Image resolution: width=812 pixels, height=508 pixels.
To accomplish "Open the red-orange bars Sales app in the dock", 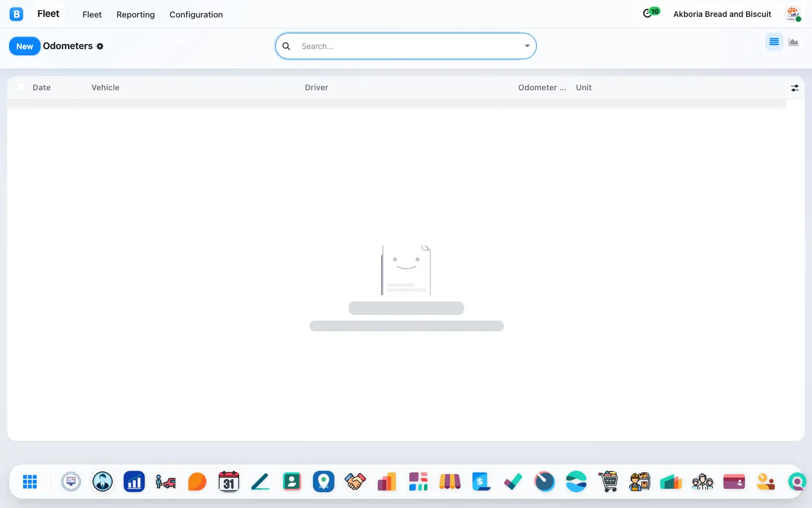I will coord(387,481).
